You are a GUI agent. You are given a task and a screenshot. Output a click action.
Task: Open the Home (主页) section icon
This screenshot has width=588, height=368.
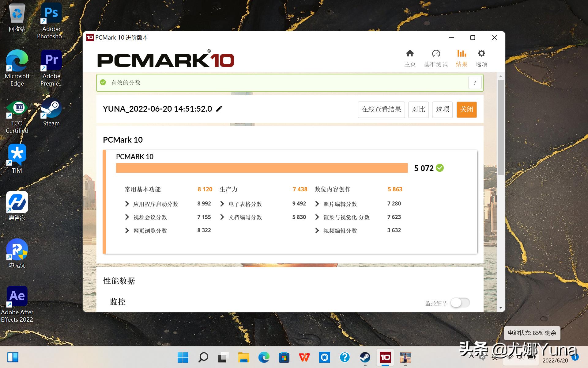(x=410, y=54)
